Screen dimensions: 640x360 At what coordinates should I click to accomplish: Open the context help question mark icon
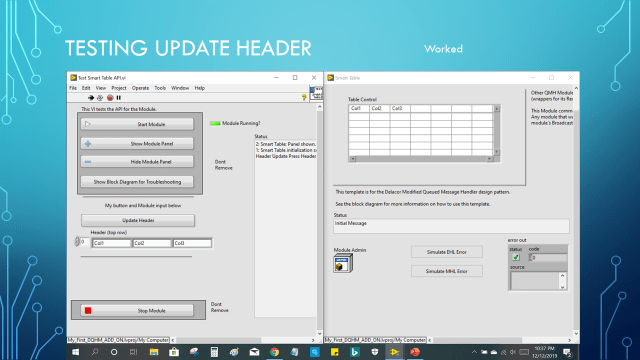click(x=304, y=97)
